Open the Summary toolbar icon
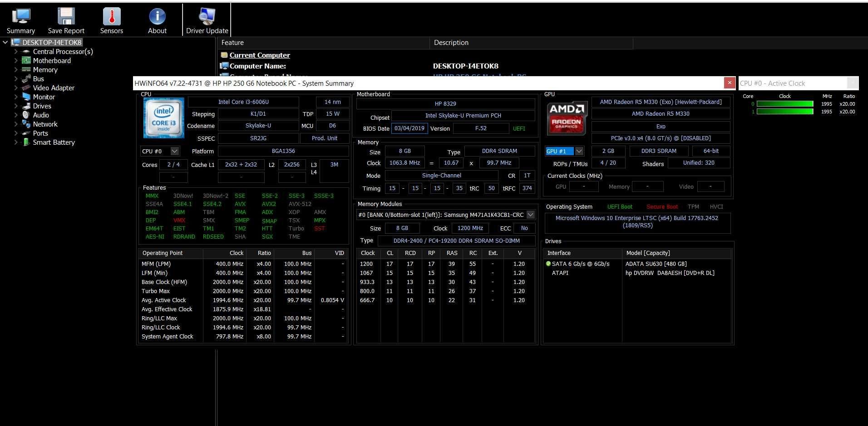This screenshot has width=868, height=426. coord(21,16)
